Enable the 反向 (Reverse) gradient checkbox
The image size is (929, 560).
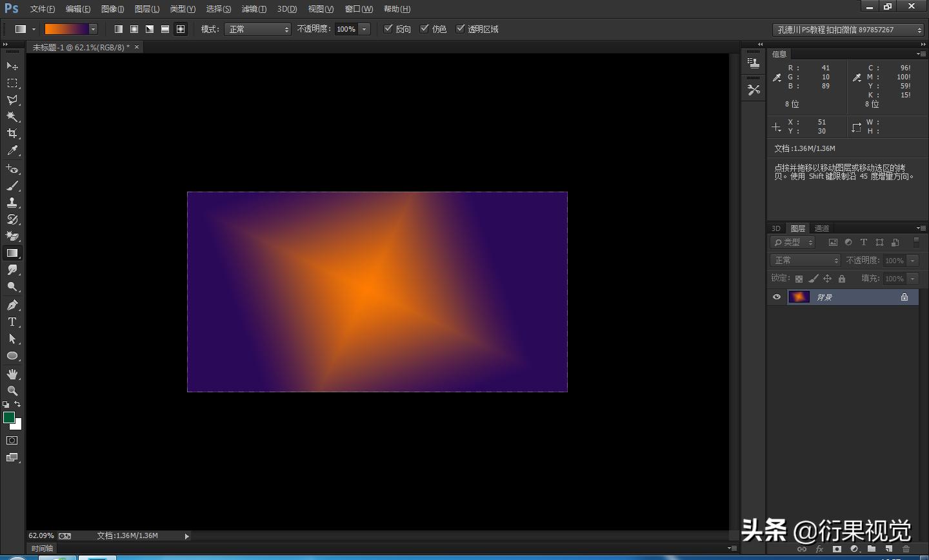[x=388, y=28]
